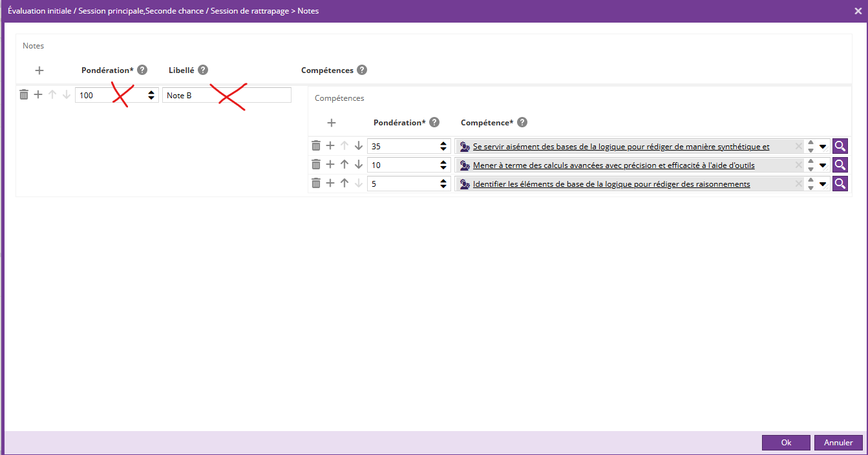Move the competence weighted 35 down
This screenshot has height=455, width=868.
(x=359, y=147)
